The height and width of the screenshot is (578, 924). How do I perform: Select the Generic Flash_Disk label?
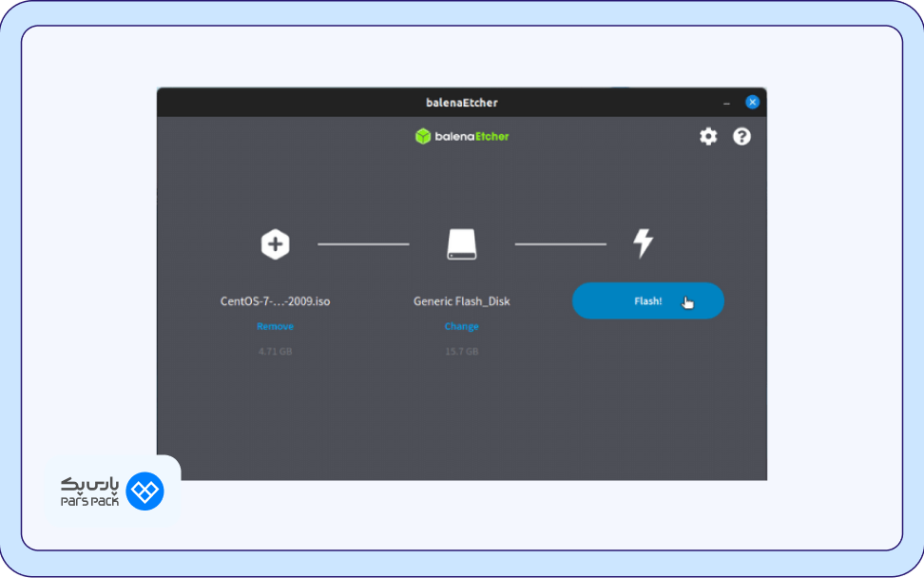pyautogui.click(x=461, y=301)
